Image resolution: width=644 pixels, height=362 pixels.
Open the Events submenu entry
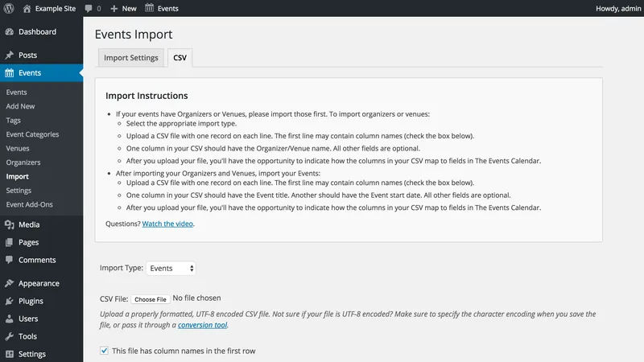coord(16,93)
